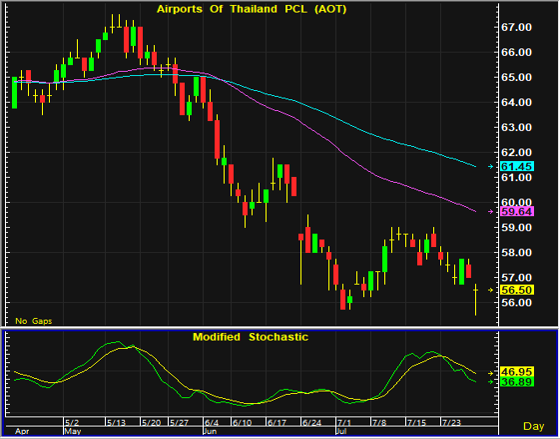This screenshot has height=439, width=560.
Task: Click the cyan arrow beside 61.45
Action: (491, 166)
